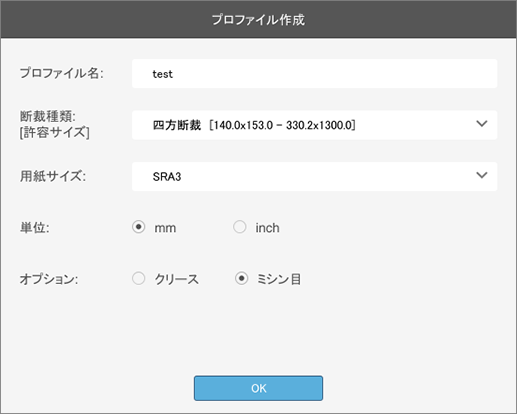Choose the クリース option radio button

click(138, 278)
